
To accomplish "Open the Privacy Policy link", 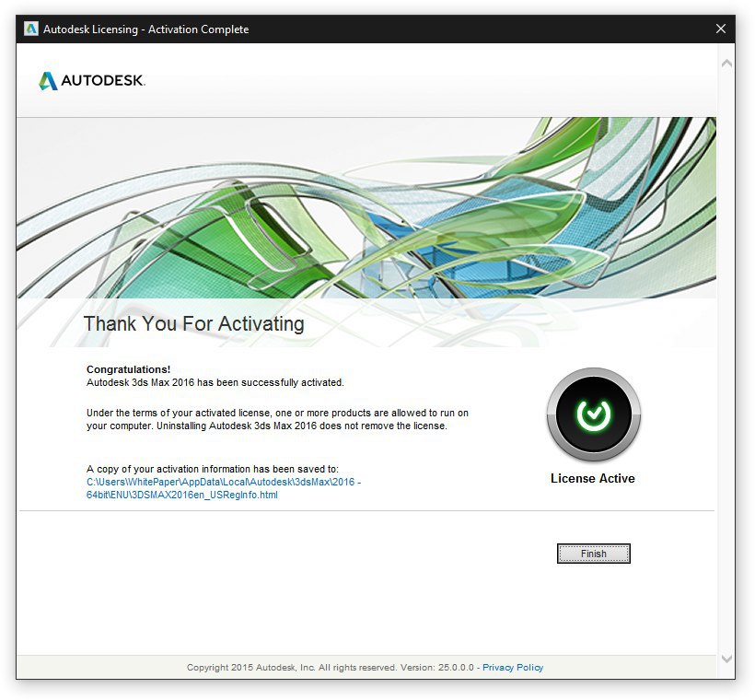I will (513, 667).
